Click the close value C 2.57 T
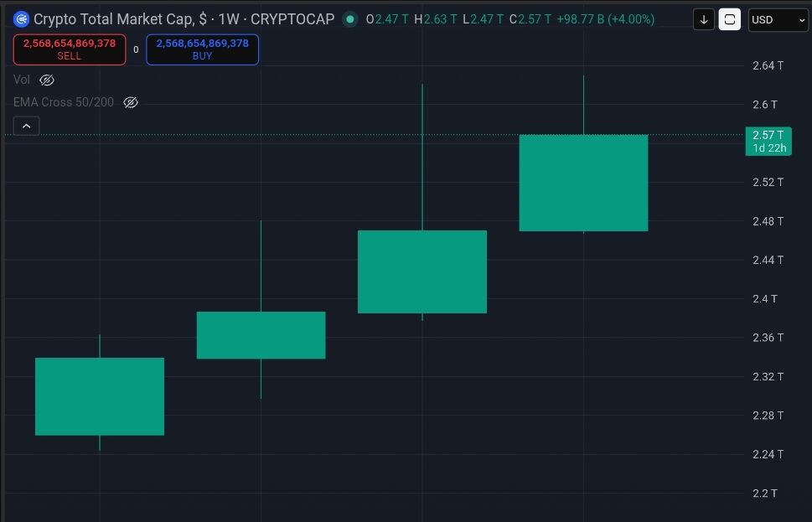 pos(530,19)
